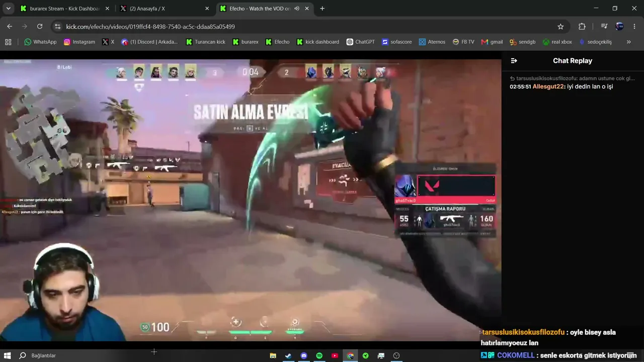
Task: Open the media controls button in toolbar
Action: [x=604, y=26]
